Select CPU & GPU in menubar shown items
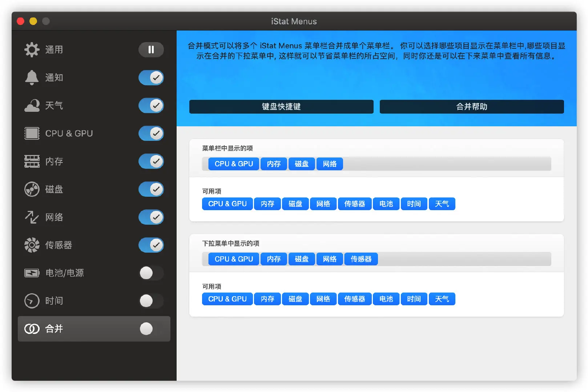 click(234, 164)
